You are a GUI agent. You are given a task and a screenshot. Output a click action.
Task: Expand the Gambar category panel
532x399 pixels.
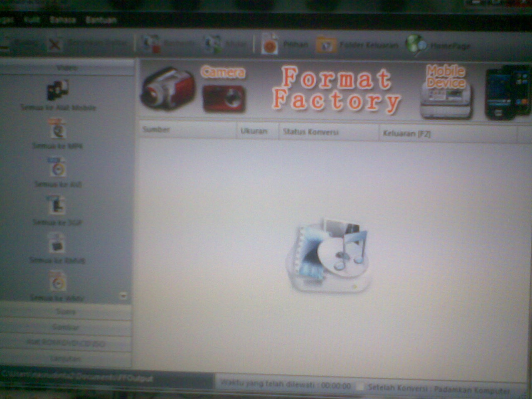point(66,327)
